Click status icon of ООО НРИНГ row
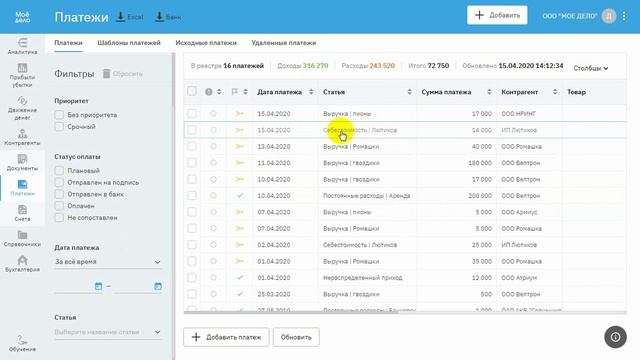640x360 pixels. coord(240,113)
